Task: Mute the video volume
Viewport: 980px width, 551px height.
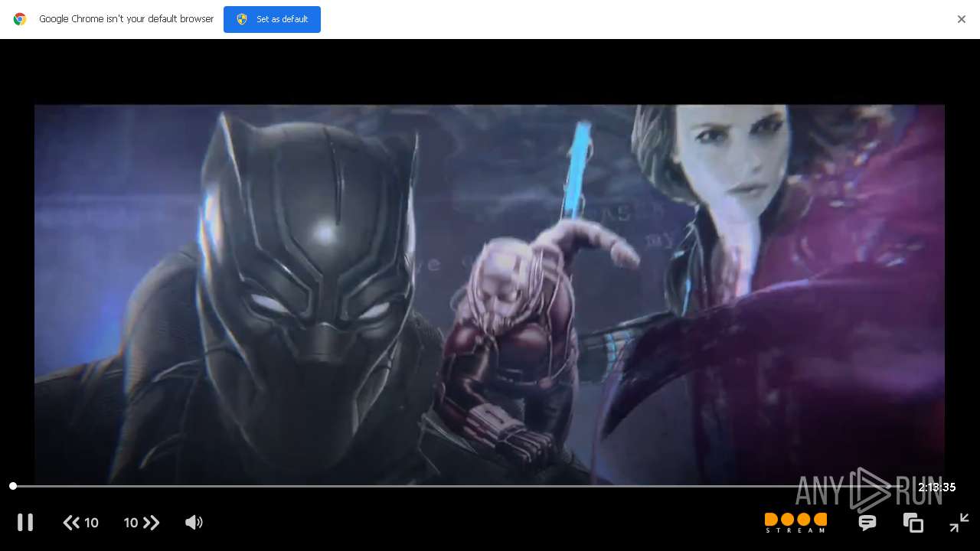Action: point(194,523)
